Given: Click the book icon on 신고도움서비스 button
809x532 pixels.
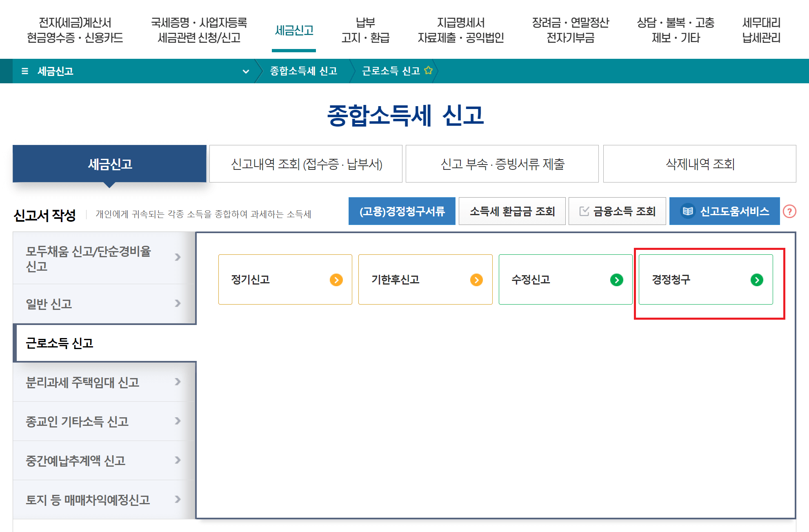Looking at the screenshot, I should [688, 211].
